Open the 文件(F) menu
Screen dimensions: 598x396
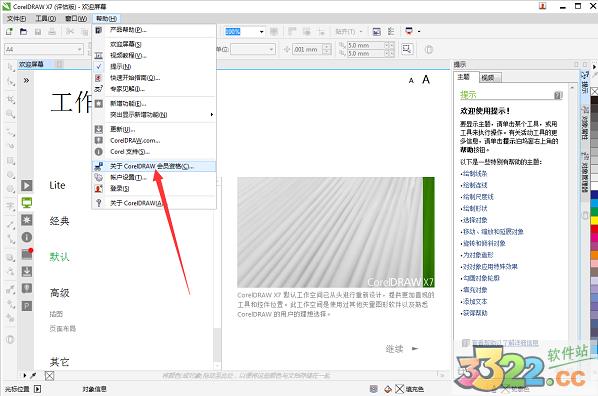pyautogui.click(x=16, y=19)
